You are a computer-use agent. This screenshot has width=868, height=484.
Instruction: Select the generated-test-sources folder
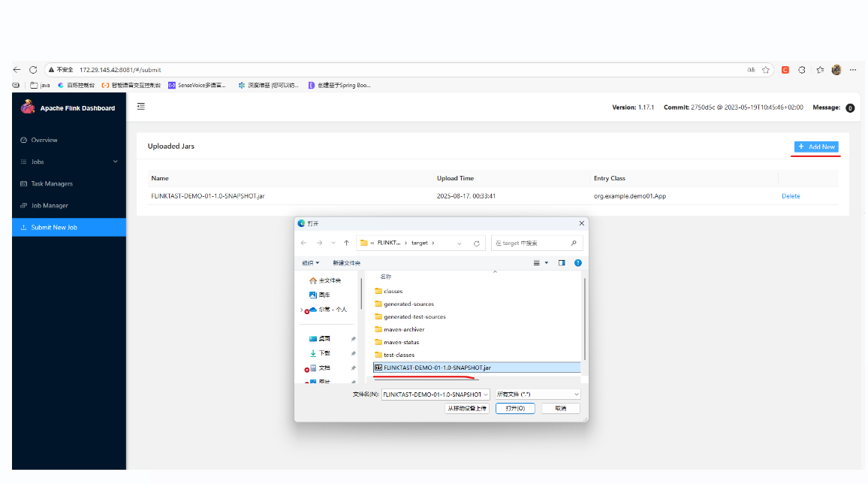[x=410, y=316]
